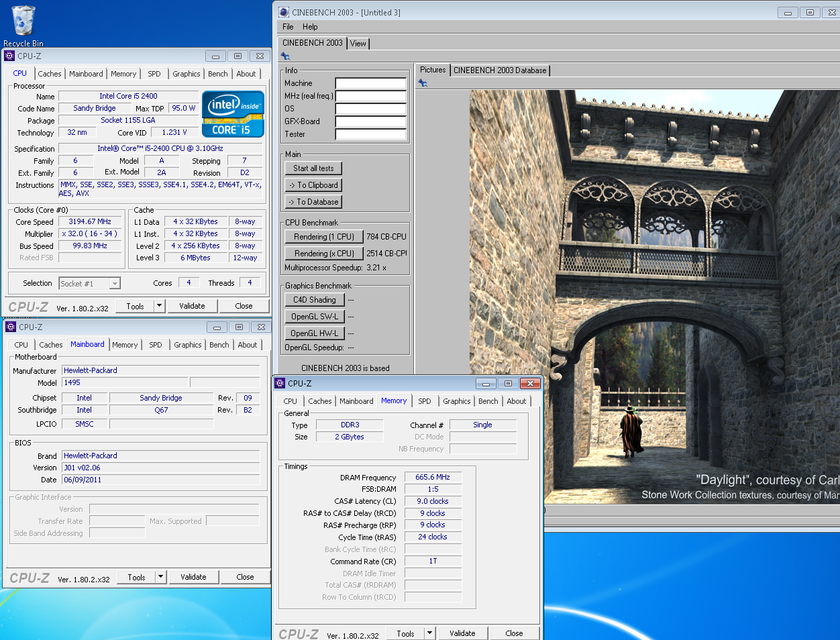Viewport: 840px width, 640px height.
Task: Click the DRAM Frequency value 665.6 MHz
Action: tap(433, 477)
